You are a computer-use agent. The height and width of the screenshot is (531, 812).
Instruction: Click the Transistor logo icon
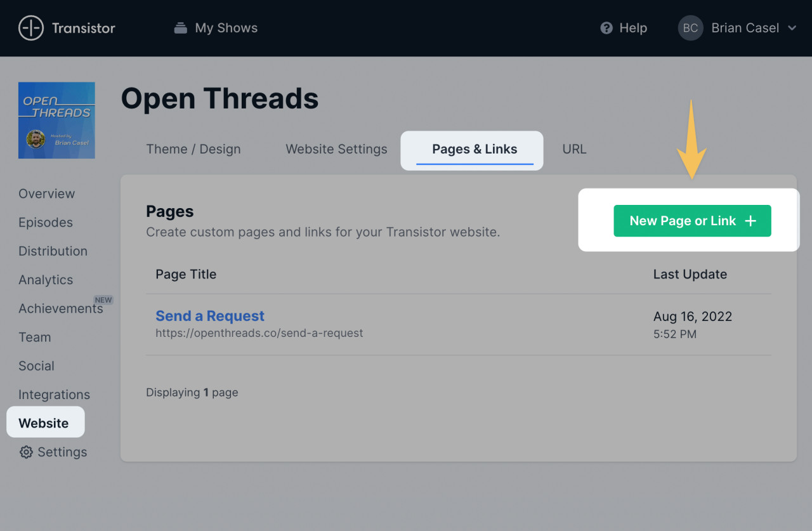click(30, 28)
